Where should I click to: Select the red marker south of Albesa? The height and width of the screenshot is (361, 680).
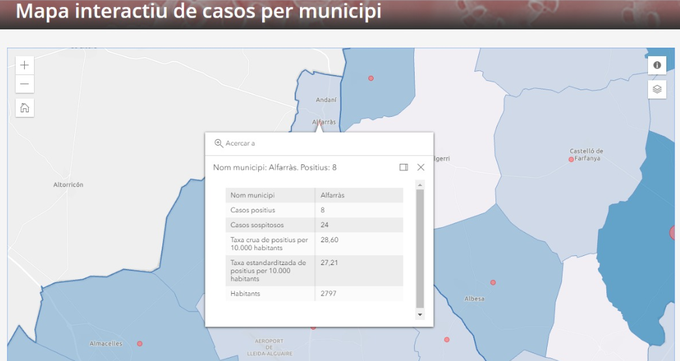pyautogui.click(x=447, y=339)
